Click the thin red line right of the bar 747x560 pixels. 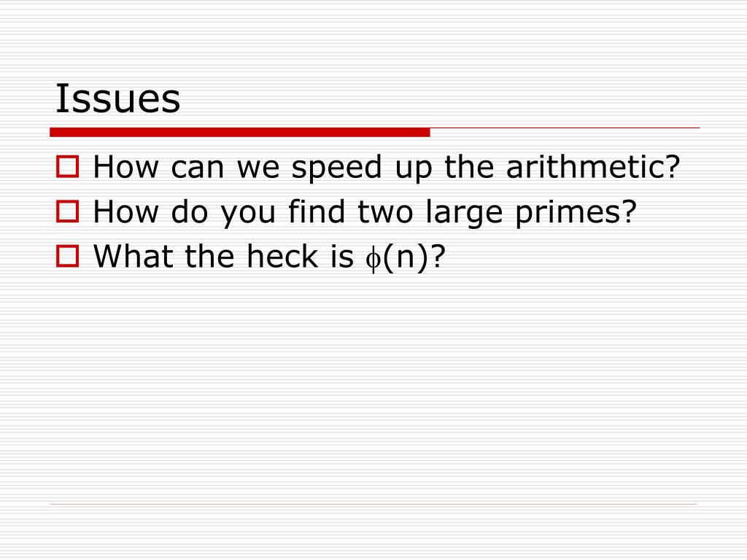click(x=565, y=128)
